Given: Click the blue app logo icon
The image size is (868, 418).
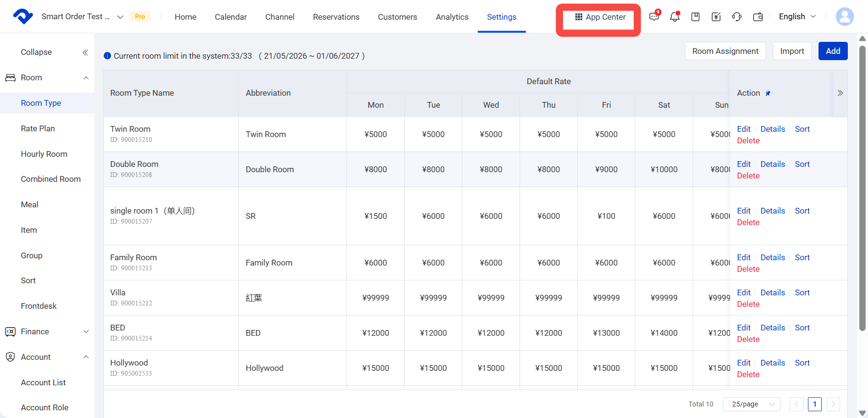Looking at the screenshot, I should click(23, 16).
